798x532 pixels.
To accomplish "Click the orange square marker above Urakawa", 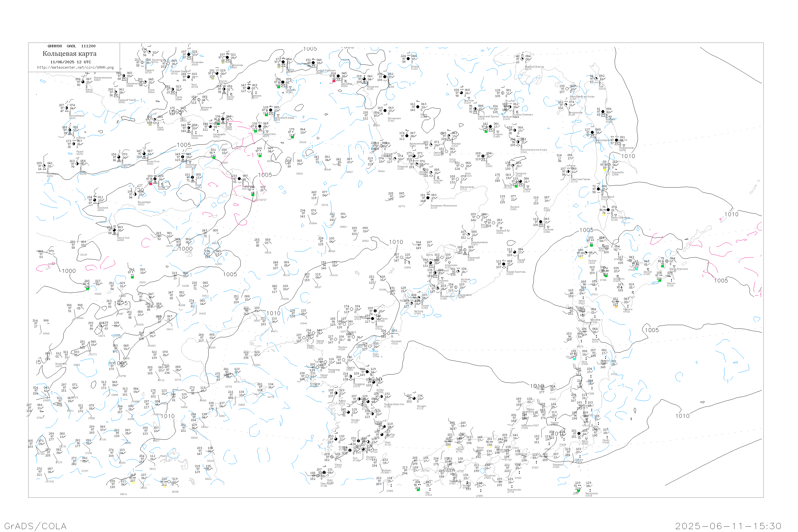I will (616, 306).
